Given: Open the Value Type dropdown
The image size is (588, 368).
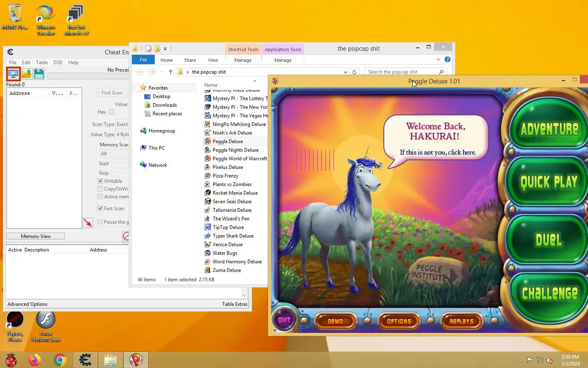Looking at the screenshot, I should click(122, 135).
